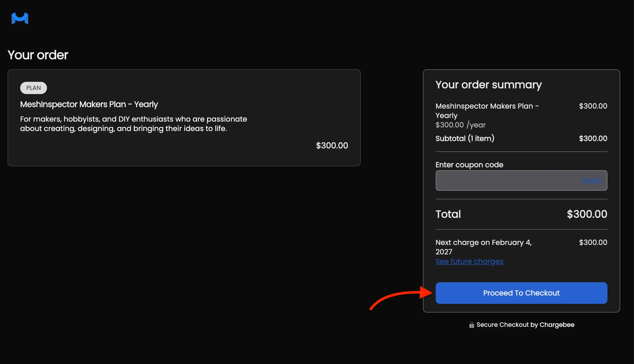Click the Proceed To Checkout button
634x364 pixels.
[521, 293]
